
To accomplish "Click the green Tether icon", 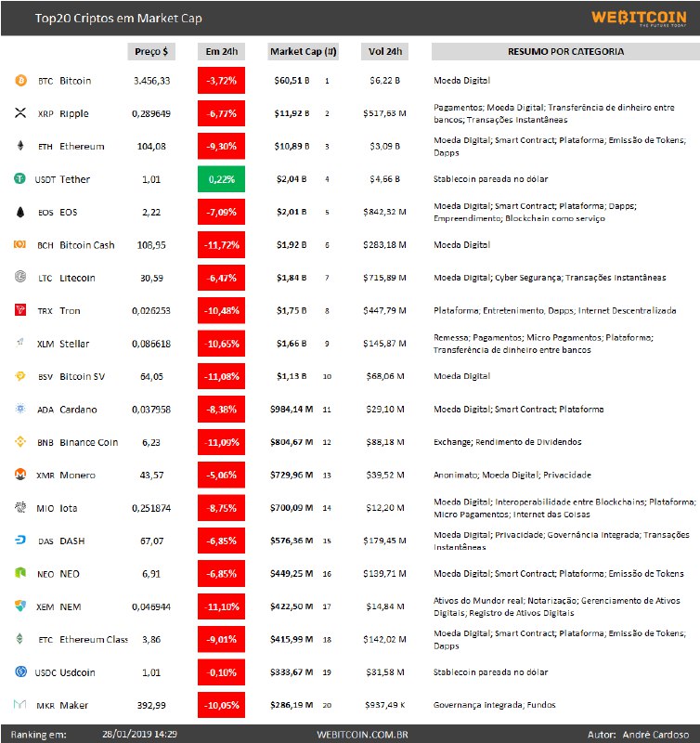I will coord(19,178).
